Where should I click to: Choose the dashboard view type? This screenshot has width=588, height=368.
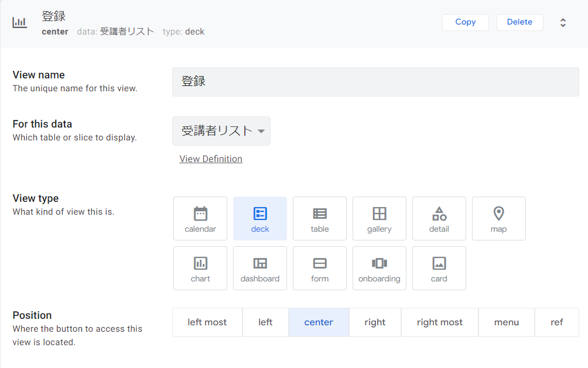pos(259,268)
